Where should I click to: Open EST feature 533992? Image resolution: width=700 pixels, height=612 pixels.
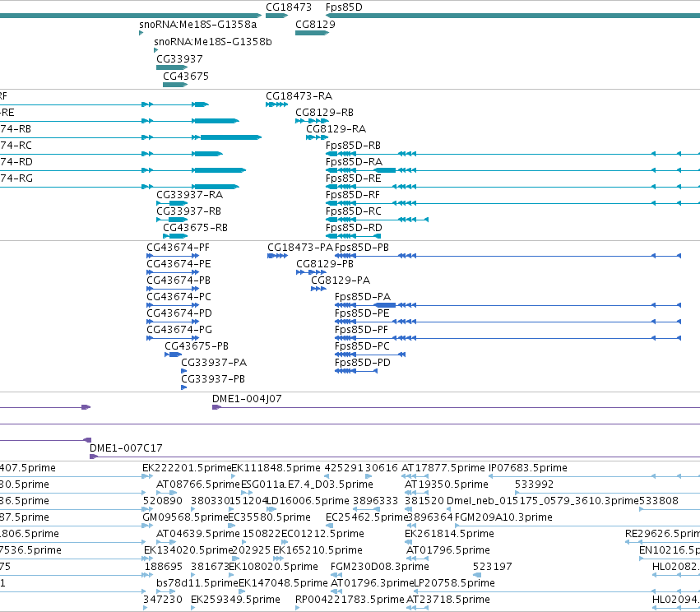[x=534, y=484]
